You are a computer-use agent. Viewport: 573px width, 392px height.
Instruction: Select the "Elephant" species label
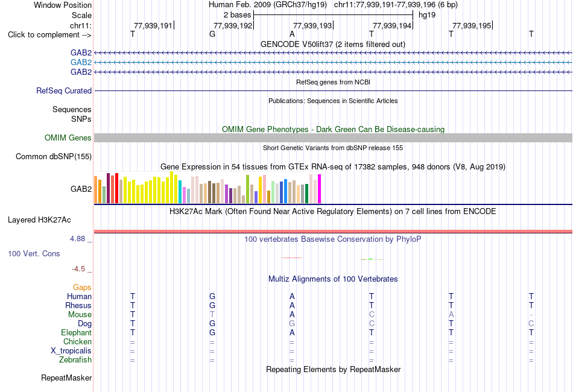point(76,332)
